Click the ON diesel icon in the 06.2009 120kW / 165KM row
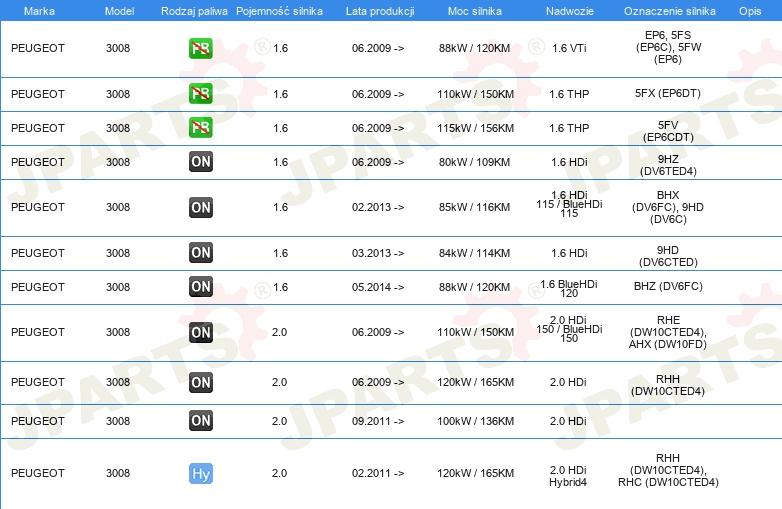 coord(201,382)
